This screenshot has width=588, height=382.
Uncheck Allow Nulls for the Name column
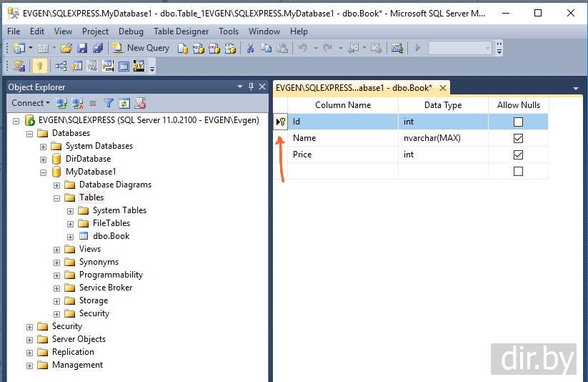click(x=518, y=138)
